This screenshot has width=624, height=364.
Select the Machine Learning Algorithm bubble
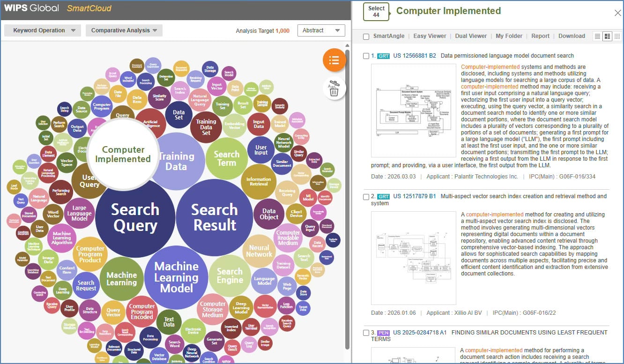coord(62,238)
